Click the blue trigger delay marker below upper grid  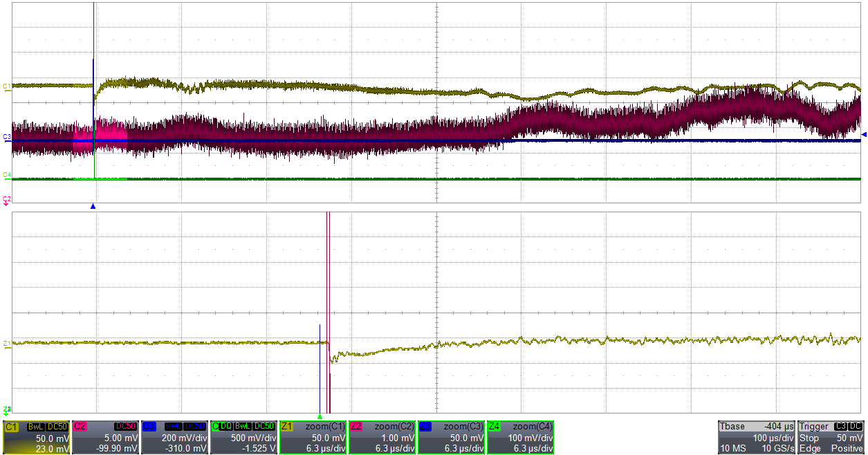click(x=93, y=206)
